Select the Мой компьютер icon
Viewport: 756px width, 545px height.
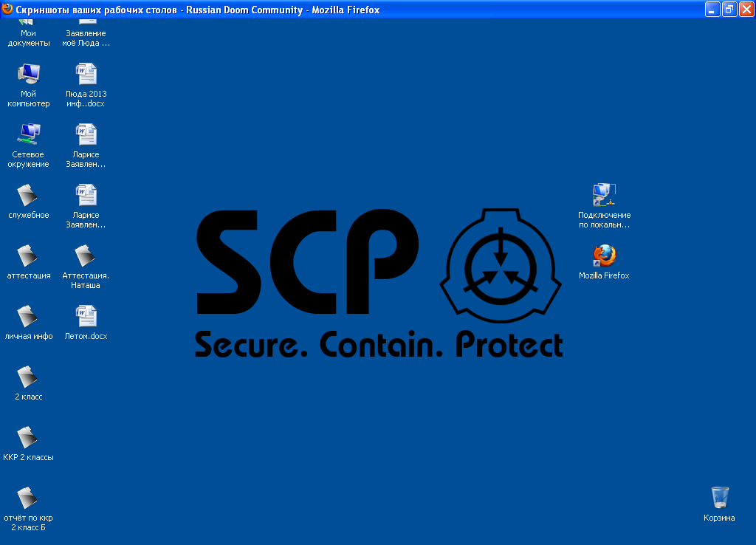(x=29, y=86)
